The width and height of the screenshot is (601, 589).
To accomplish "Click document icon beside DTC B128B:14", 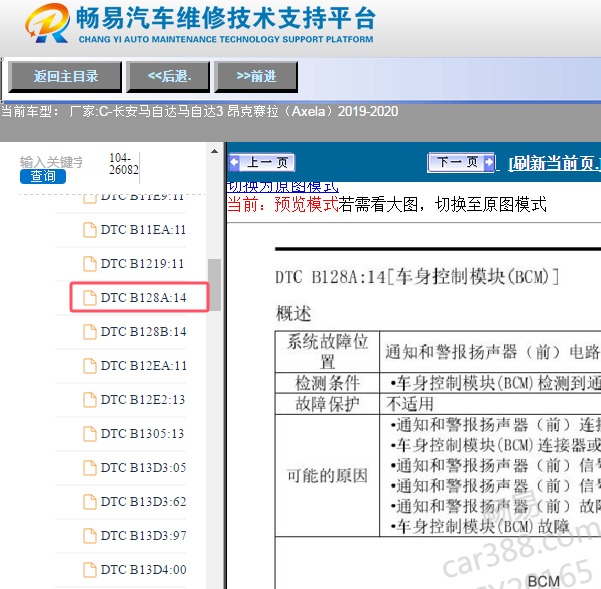I will tap(90, 332).
